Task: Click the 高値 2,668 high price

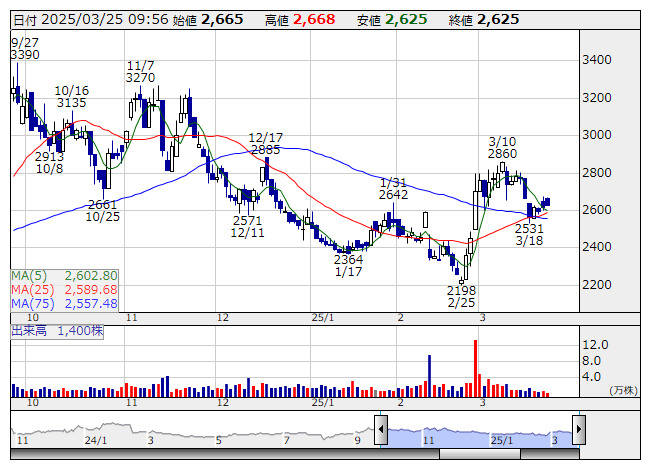Action: coord(300,20)
